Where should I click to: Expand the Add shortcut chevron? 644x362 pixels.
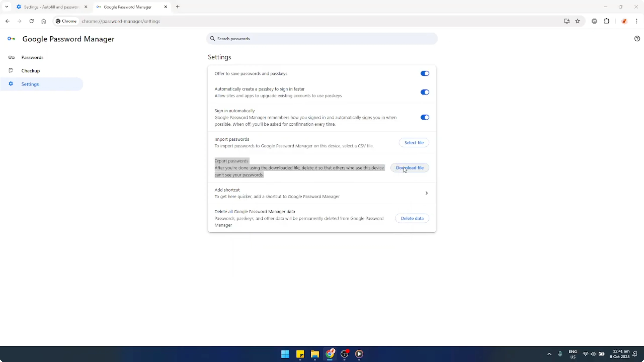[x=426, y=193]
